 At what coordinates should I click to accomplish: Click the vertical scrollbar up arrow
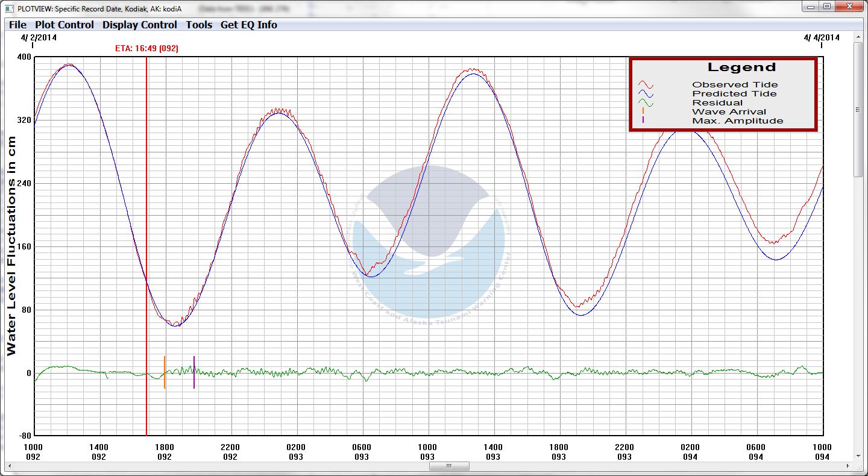859,37
